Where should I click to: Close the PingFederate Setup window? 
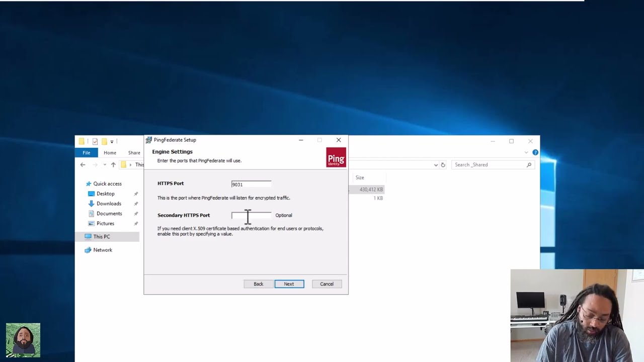pos(339,140)
